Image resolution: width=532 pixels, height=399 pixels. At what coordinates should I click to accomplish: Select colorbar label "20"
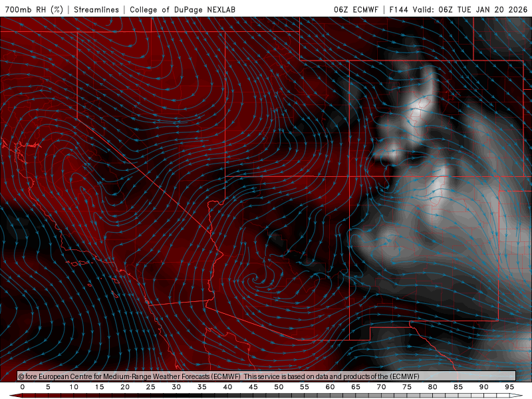pyautogui.click(x=125, y=387)
